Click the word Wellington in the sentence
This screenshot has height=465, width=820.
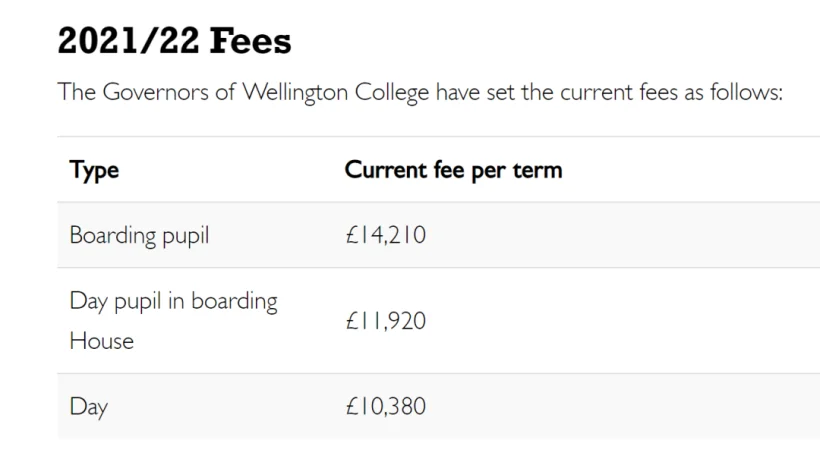295,93
